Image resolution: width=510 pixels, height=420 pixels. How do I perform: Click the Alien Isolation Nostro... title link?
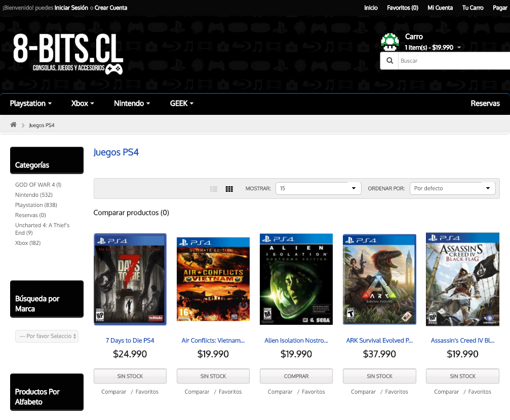click(296, 341)
